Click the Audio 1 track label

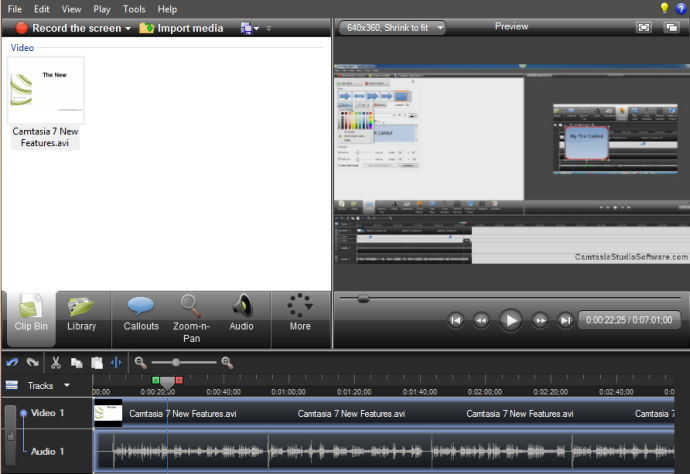click(x=47, y=452)
